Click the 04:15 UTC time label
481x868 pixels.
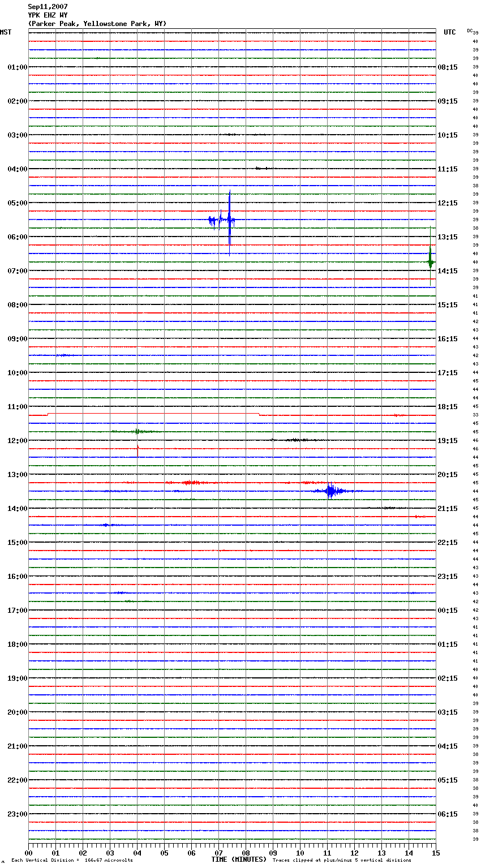(448, 746)
